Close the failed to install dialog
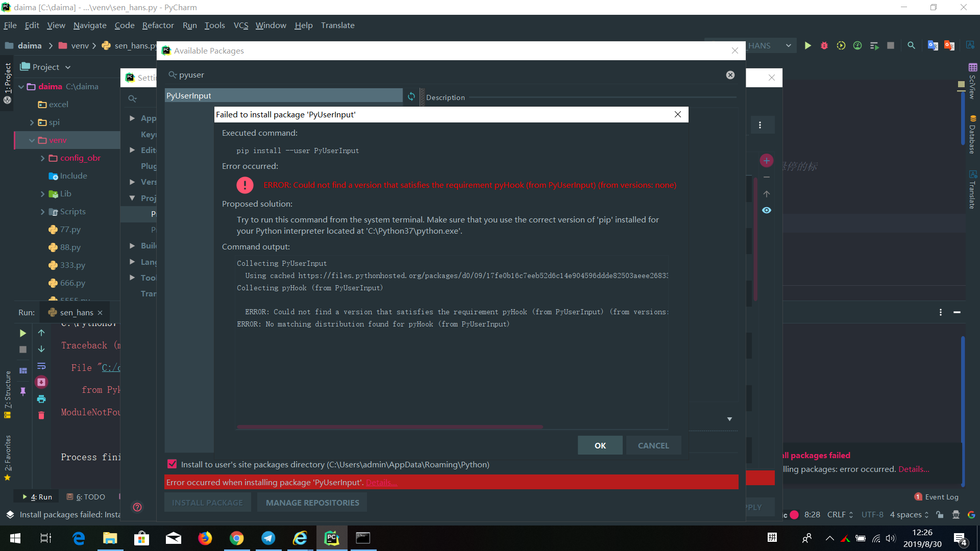The image size is (980, 551). tap(678, 114)
